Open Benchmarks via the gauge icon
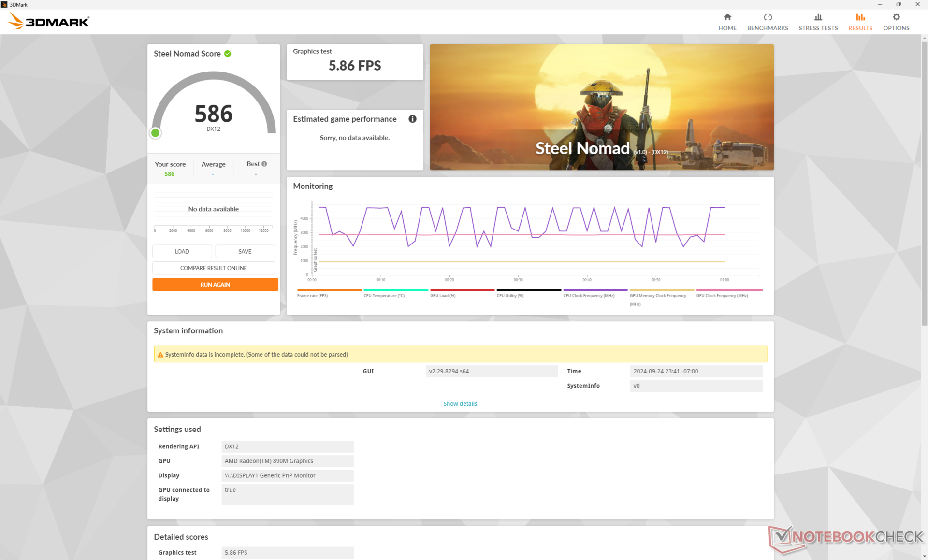This screenshot has width=928, height=560. pos(768,17)
